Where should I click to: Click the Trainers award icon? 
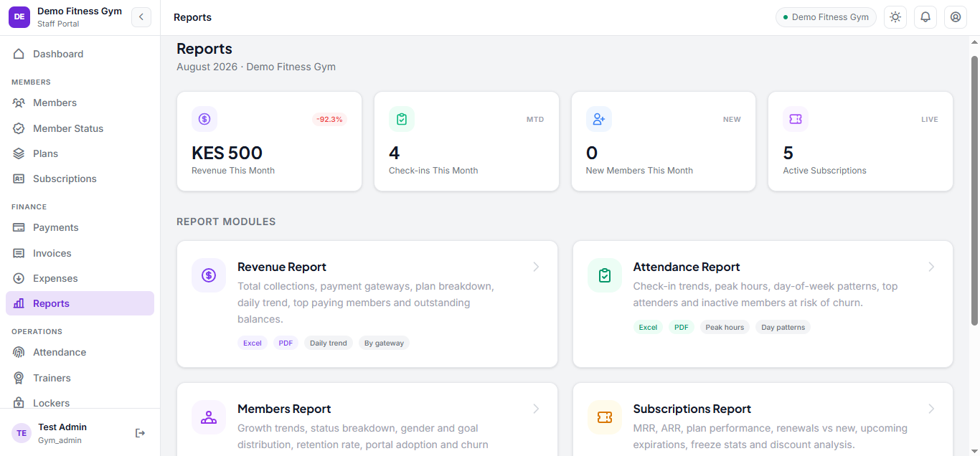point(19,378)
